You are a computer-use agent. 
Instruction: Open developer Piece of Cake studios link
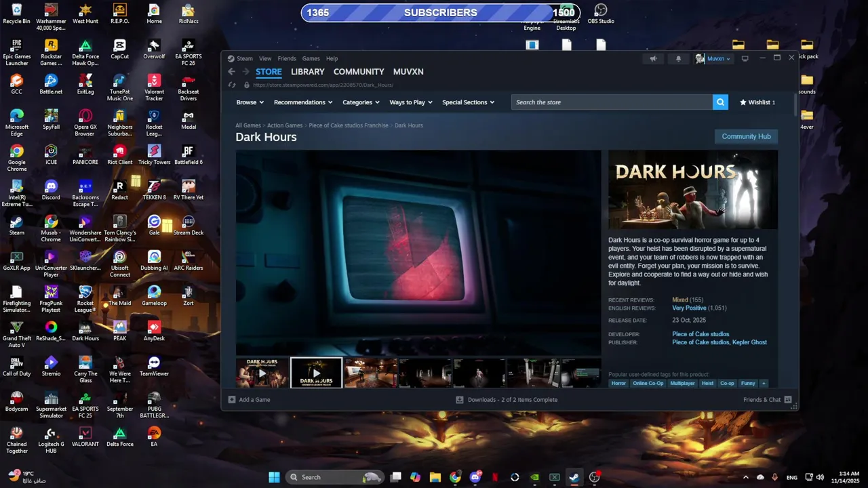pyautogui.click(x=701, y=334)
